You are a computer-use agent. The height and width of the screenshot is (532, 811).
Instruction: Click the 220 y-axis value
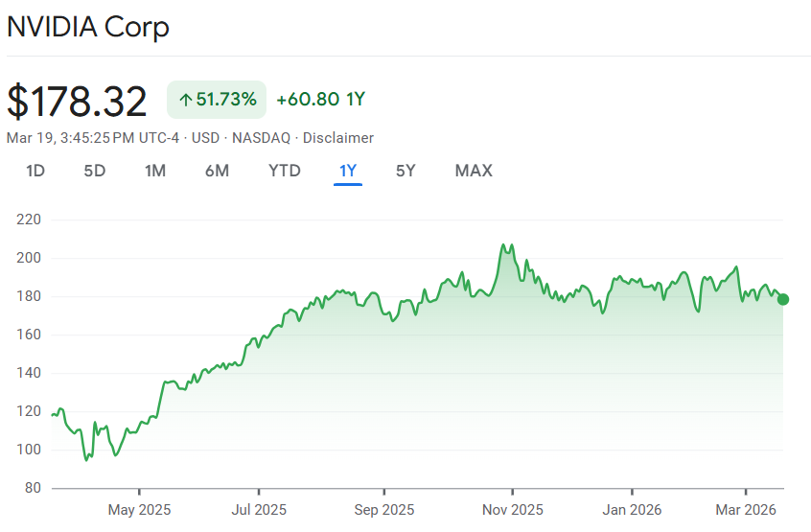tap(29, 220)
